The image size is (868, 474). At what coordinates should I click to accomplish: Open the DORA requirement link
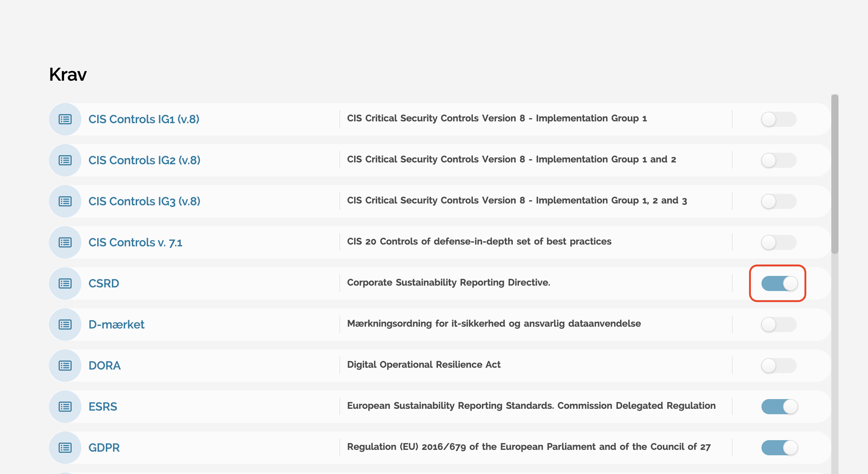click(104, 366)
